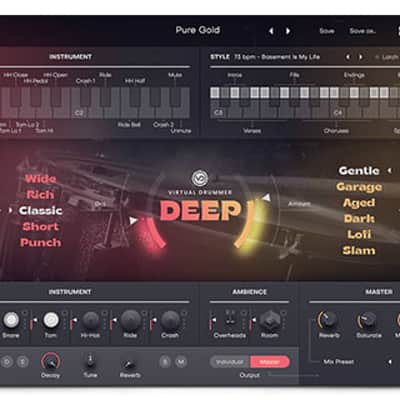Click the Verses label below style keys
The height and width of the screenshot is (400, 400).
point(252,131)
